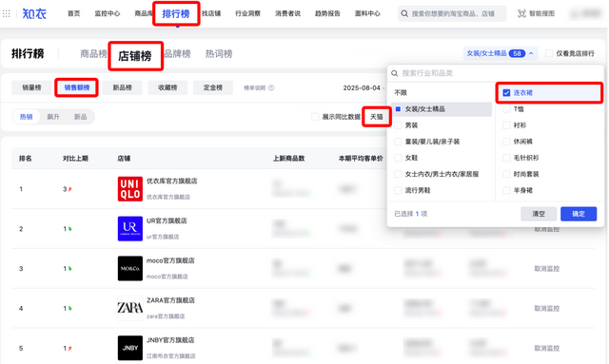Focus the top 淘宝商品、店铺 search box
This screenshot has height=364, width=609.
[x=452, y=13]
